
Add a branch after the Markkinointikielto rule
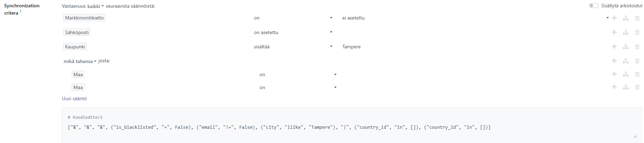626,18
